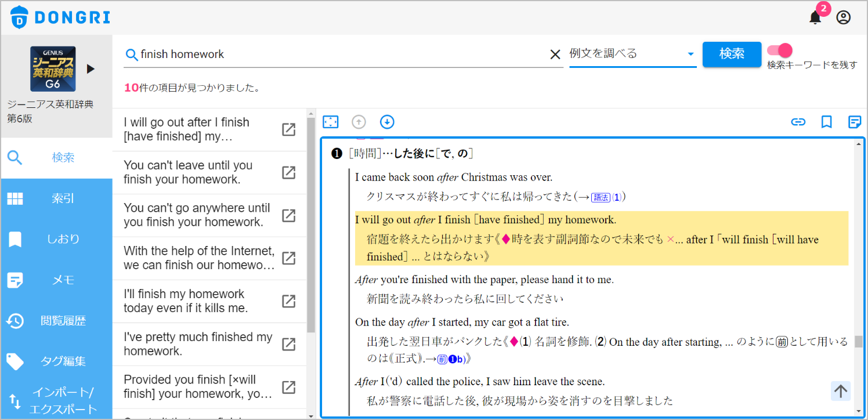Open インポート/エクスポート in sidebar
This screenshot has height=420, width=868.
coord(56,400)
